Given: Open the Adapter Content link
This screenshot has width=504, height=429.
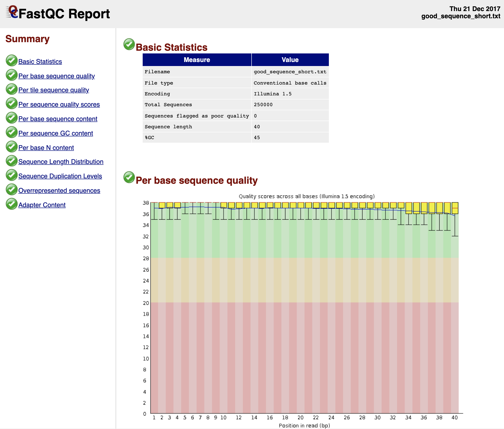Looking at the screenshot, I should 42,205.
